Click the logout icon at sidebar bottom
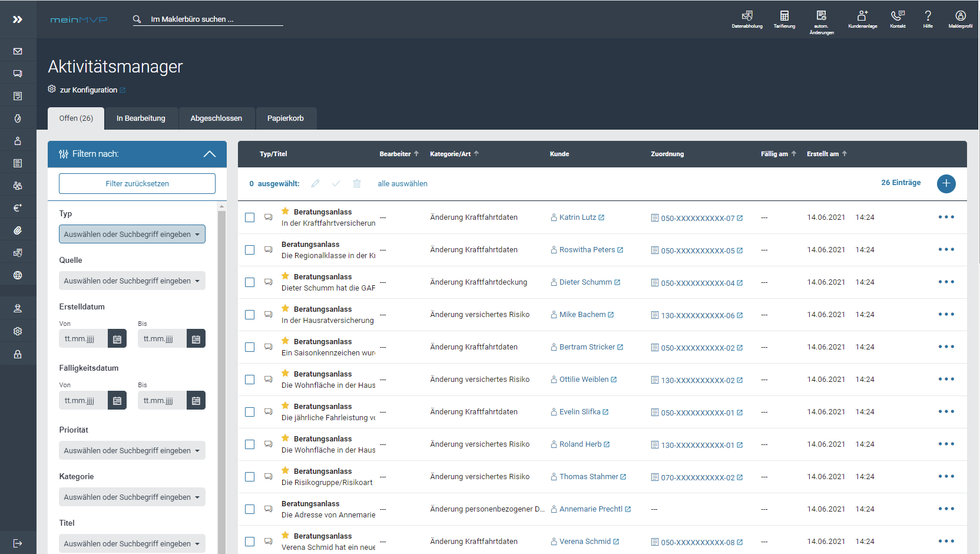980x554 pixels. (x=18, y=543)
